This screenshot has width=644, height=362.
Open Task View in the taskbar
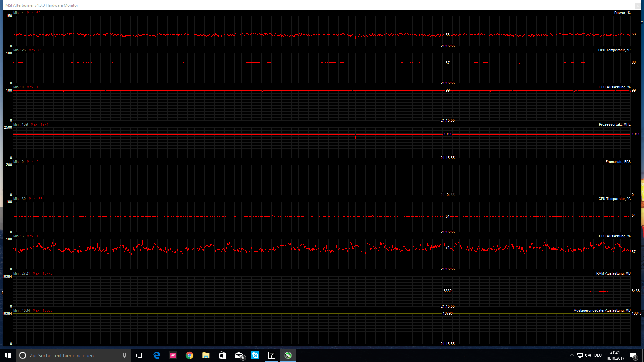click(140, 355)
